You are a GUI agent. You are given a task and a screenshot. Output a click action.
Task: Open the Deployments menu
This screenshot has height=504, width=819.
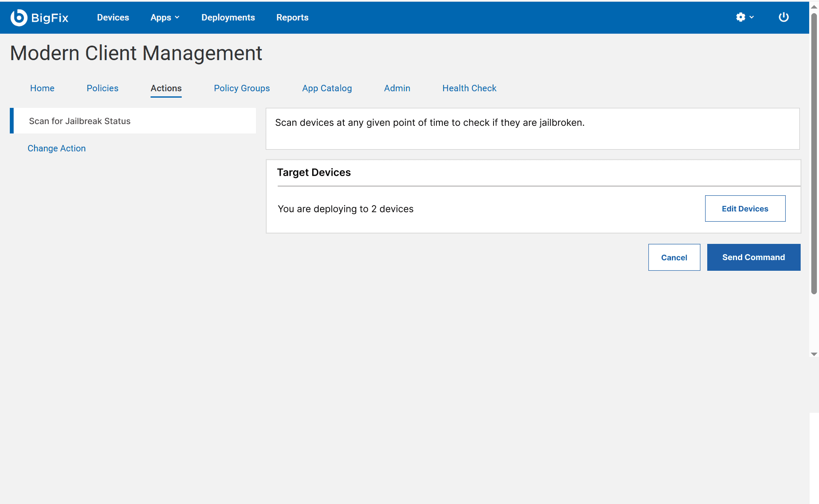[x=228, y=17]
